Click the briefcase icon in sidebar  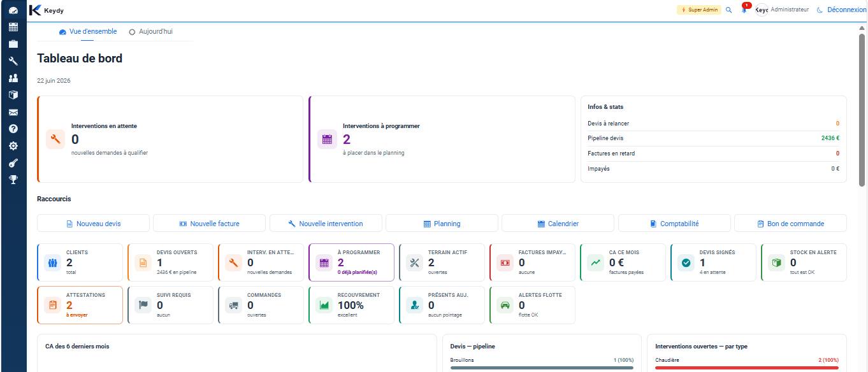[13, 44]
